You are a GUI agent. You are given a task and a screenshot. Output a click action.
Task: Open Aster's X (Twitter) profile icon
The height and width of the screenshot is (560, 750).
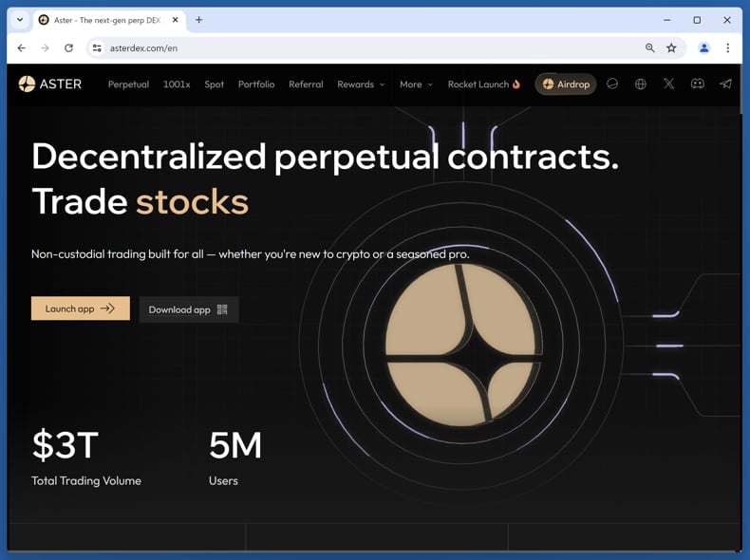(x=668, y=84)
